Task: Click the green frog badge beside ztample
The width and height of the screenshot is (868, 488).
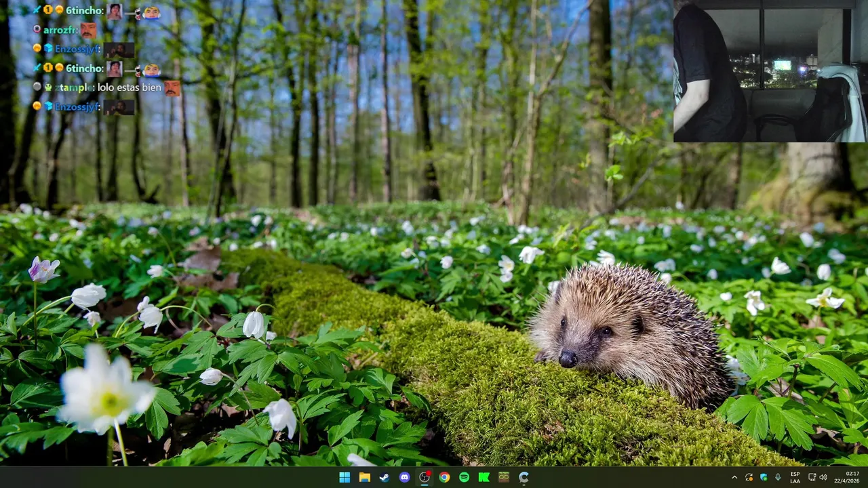Action: [48, 87]
